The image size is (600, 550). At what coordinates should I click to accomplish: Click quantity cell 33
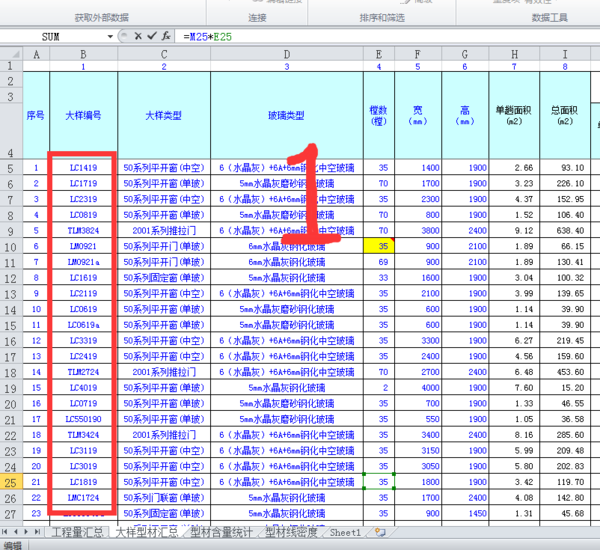click(x=379, y=277)
